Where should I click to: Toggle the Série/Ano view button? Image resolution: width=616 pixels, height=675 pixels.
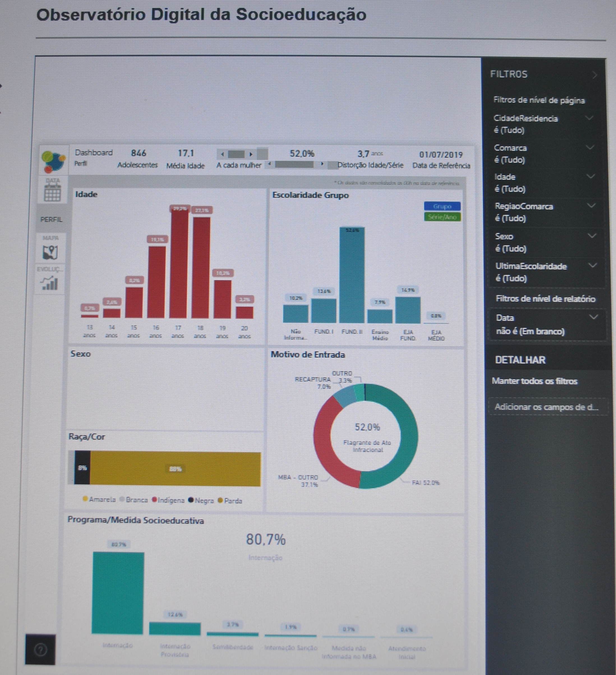pyautogui.click(x=442, y=217)
